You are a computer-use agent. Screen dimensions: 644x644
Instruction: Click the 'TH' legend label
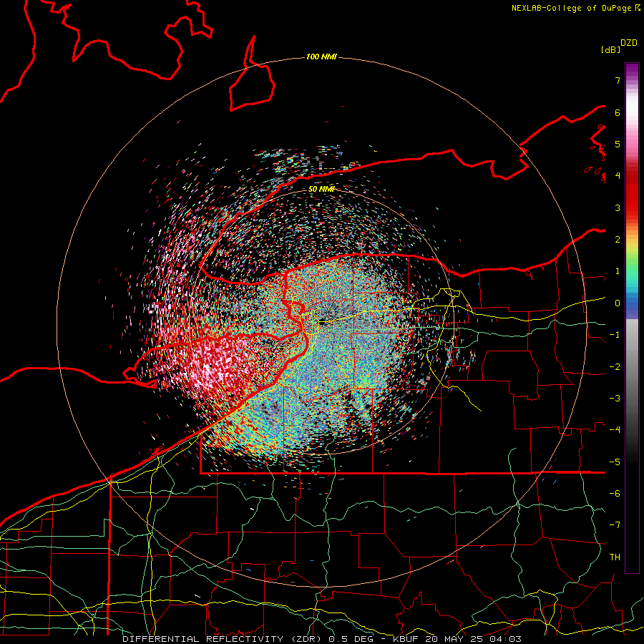pyautogui.click(x=615, y=557)
